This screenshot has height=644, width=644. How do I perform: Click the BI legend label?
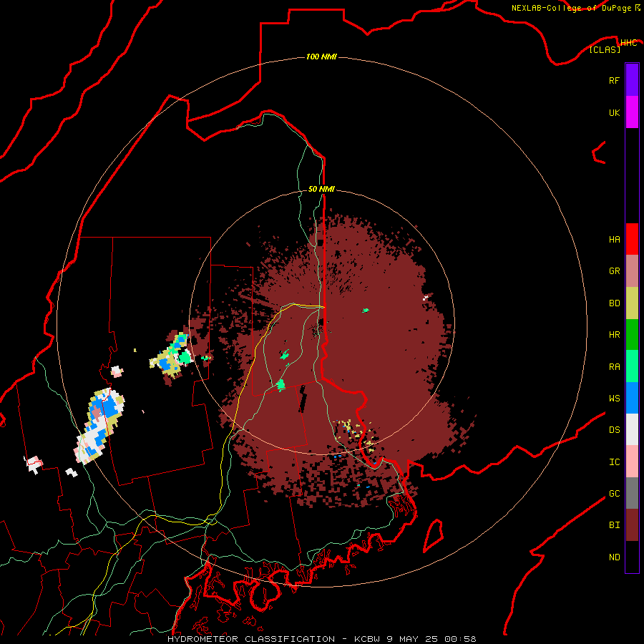pos(614,525)
